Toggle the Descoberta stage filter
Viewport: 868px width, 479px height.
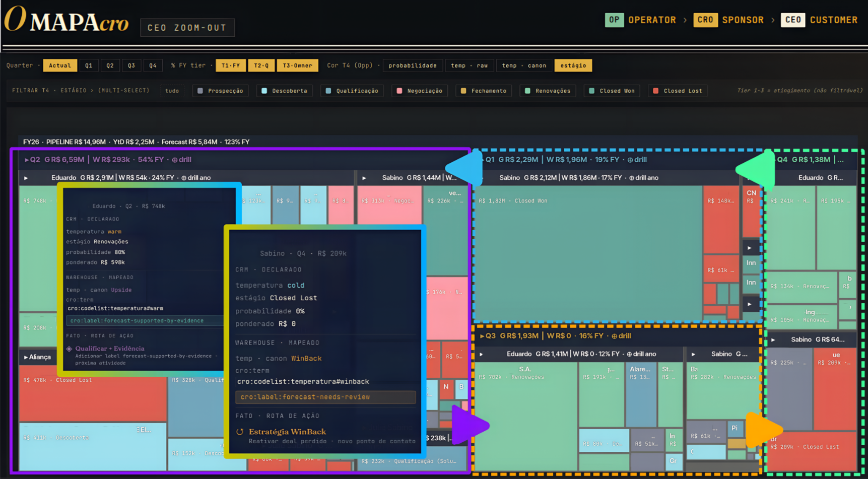tap(284, 91)
